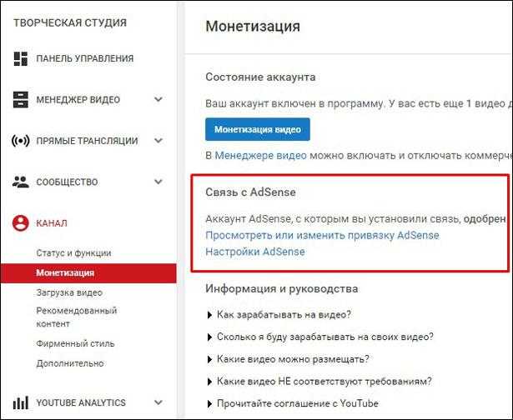513x420 pixels.
Task: Open Загрузка видео submenu item
Action: [69, 292]
